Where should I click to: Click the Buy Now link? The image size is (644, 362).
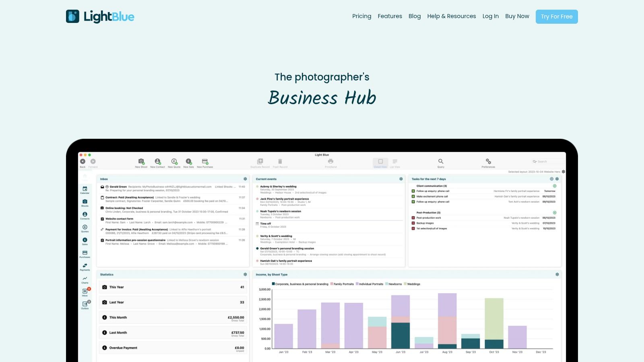(x=517, y=16)
